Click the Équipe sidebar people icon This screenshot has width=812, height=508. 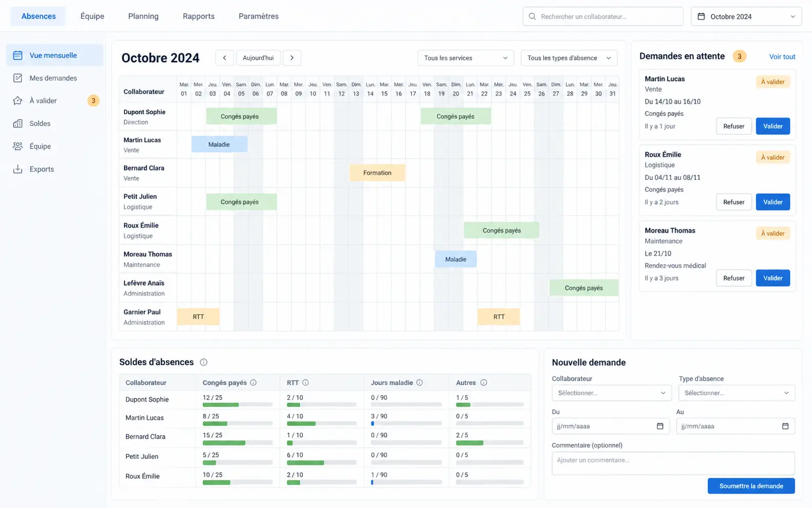pos(18,146)
